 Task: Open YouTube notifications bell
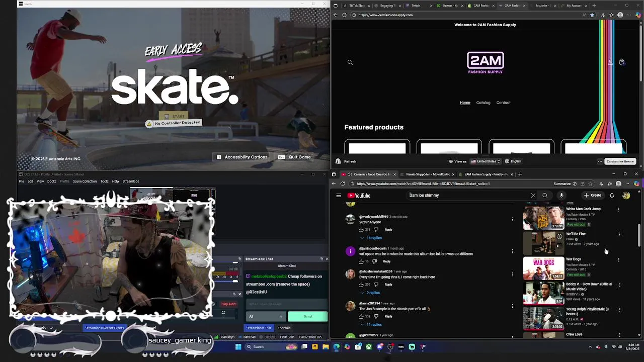click(x=612, y=196)
